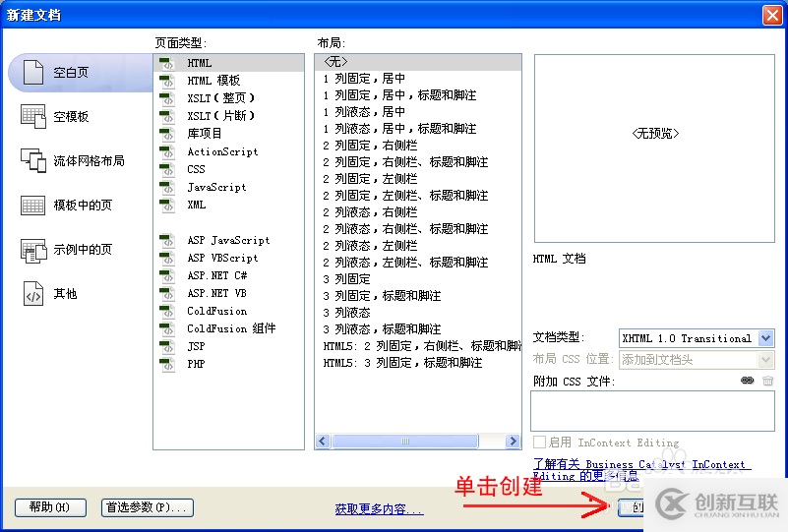
Task: Click the 附加 CSS 文件 list box
Action: [x=652, y=411]
